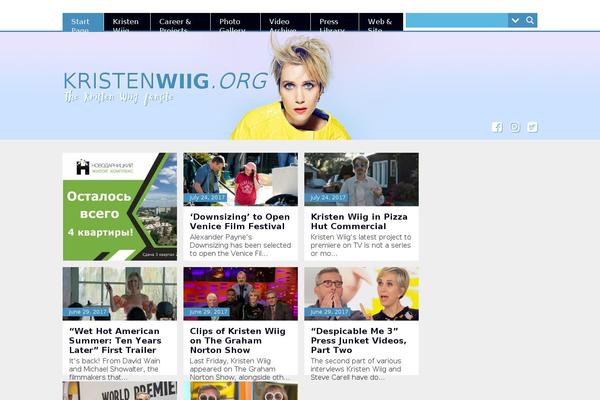Click the July 24, 2017 date on Downsizing post

[x=207, y=198]
